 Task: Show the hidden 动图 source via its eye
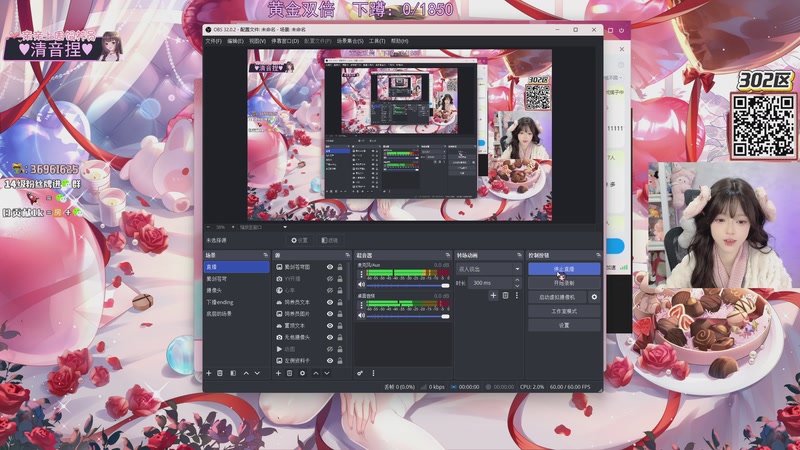[330, 349]
